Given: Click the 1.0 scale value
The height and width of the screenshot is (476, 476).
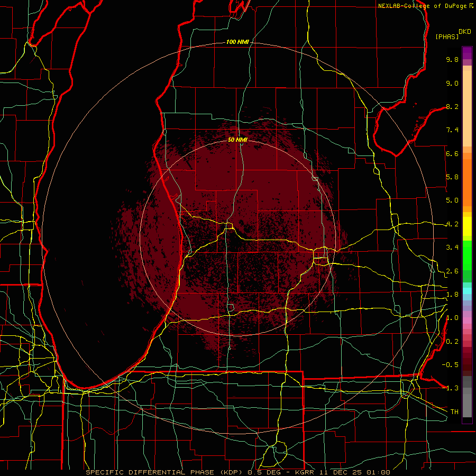Looking at the screenshot, I should (x=452, y=318).
